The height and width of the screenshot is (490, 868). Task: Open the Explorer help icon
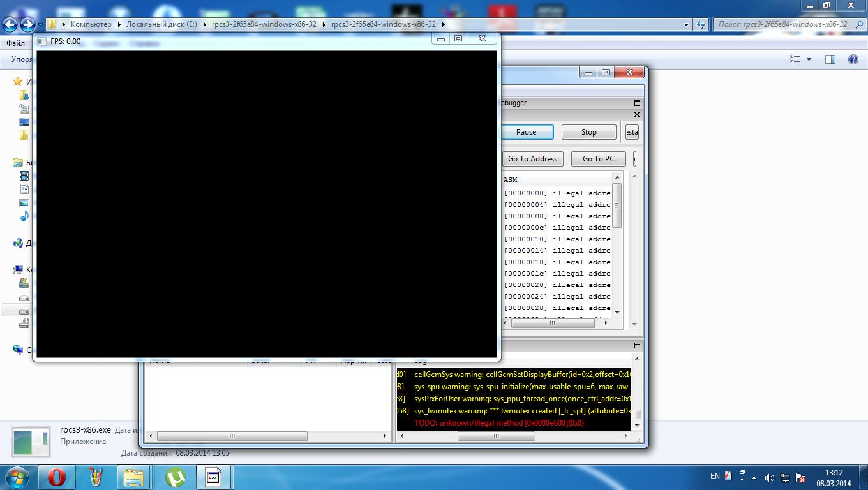pos(853,59)
